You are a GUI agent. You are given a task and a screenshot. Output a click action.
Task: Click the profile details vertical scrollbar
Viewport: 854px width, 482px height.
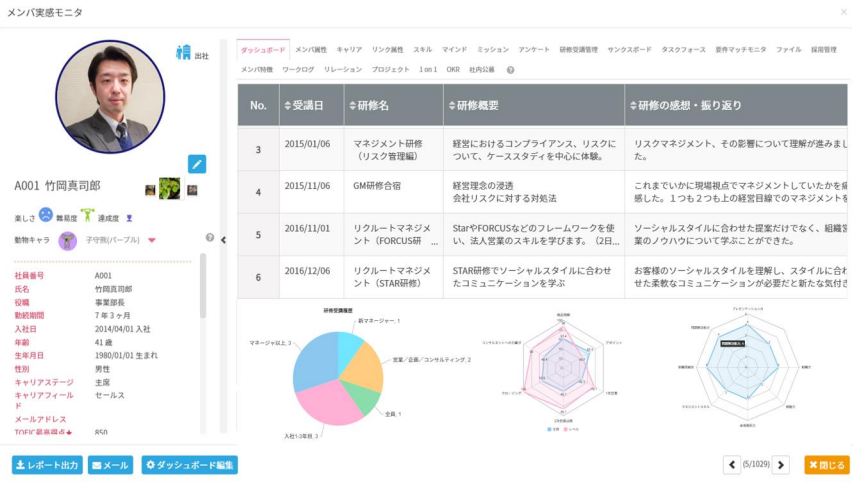click(x=203, y=286)
